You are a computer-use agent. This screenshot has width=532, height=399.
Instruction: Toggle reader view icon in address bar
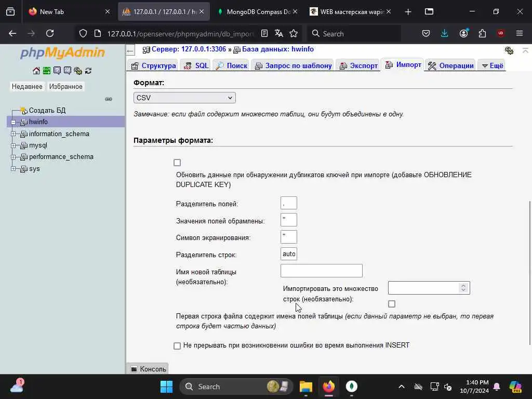point(264,33)
